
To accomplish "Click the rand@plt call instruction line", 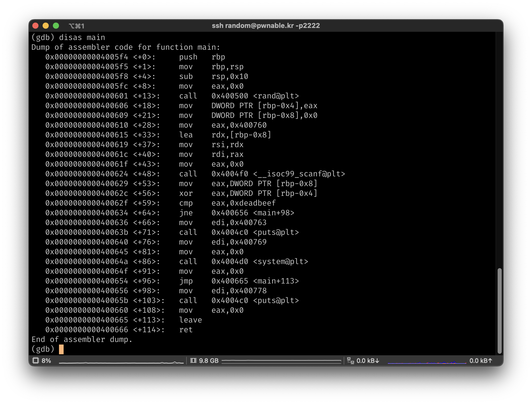I will 172,96.
